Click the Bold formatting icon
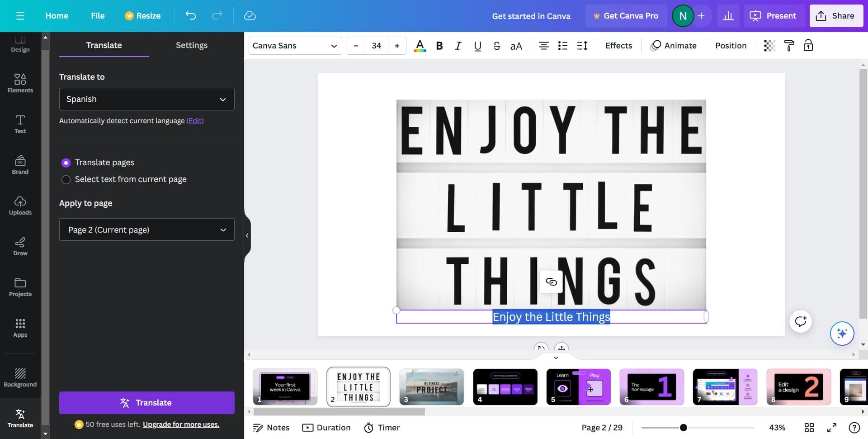 click(439, 46)
